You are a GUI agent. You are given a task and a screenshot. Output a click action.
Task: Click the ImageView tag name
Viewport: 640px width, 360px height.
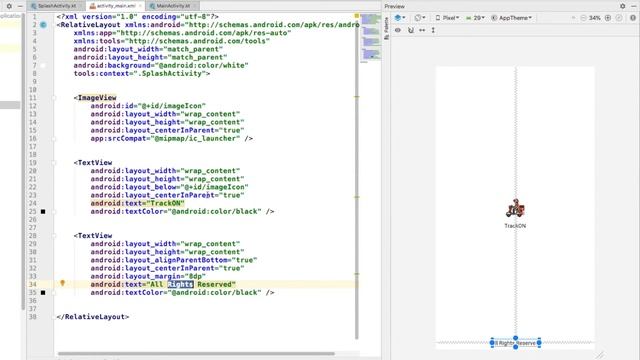pos(97,98)
